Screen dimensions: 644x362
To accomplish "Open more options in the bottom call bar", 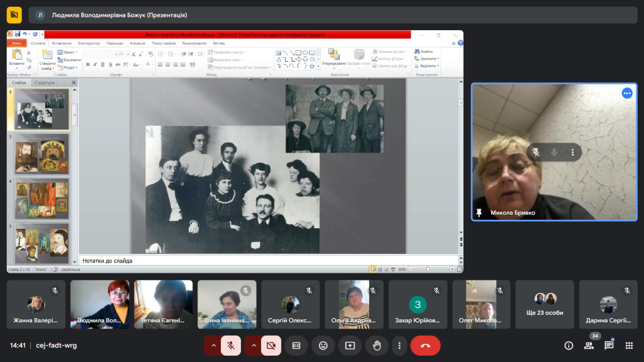I will (399, 345).
